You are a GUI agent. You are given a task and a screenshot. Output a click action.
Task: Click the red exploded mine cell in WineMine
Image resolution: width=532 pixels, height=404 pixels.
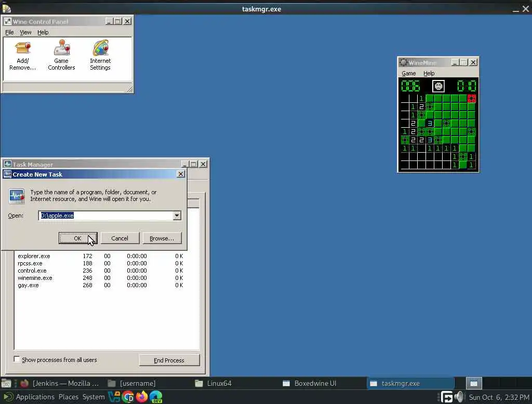pos(471,98)
